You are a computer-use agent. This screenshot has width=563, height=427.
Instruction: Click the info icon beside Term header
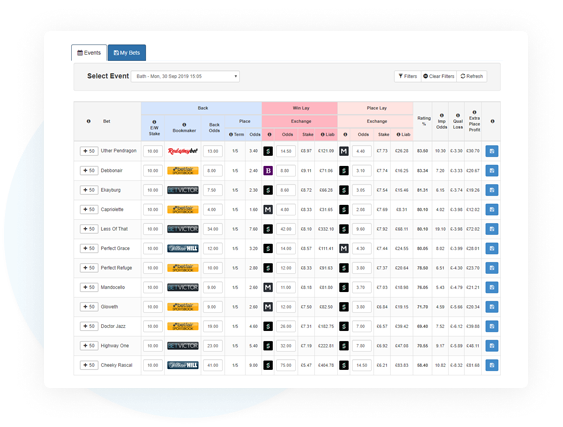(231, 135)
